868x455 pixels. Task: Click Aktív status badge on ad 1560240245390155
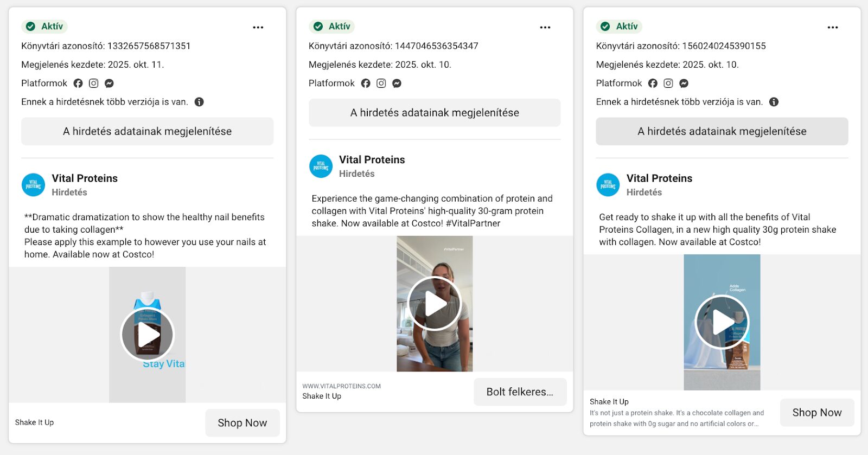coord(620,26)
